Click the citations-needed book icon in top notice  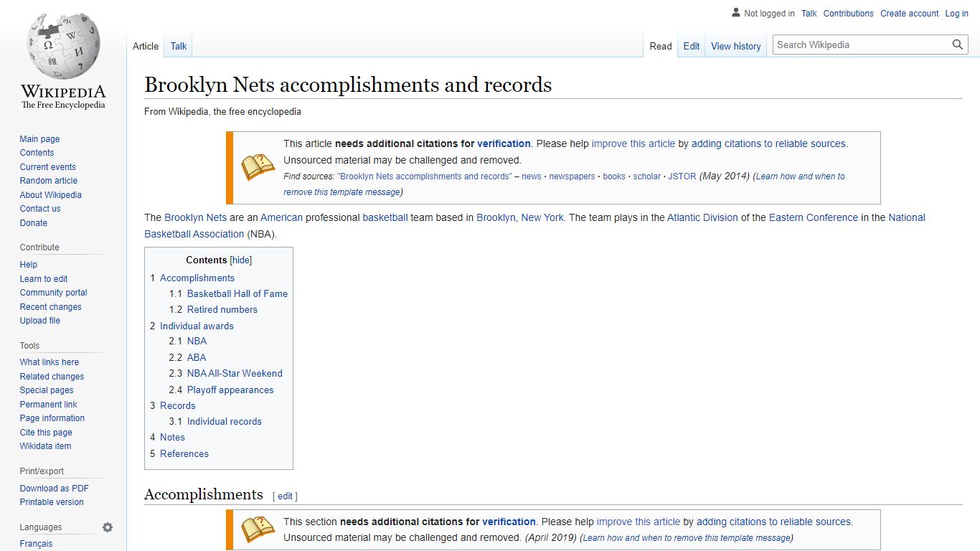[258, 167]
